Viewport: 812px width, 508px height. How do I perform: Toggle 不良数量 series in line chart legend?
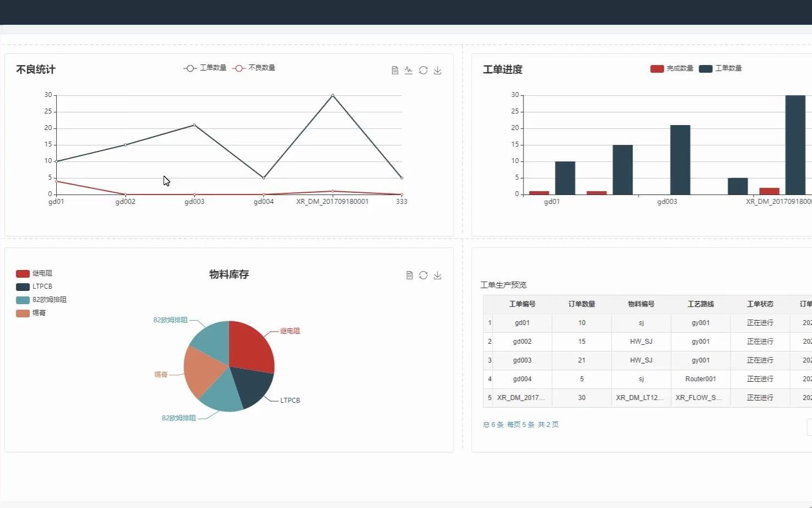(254, 68)
